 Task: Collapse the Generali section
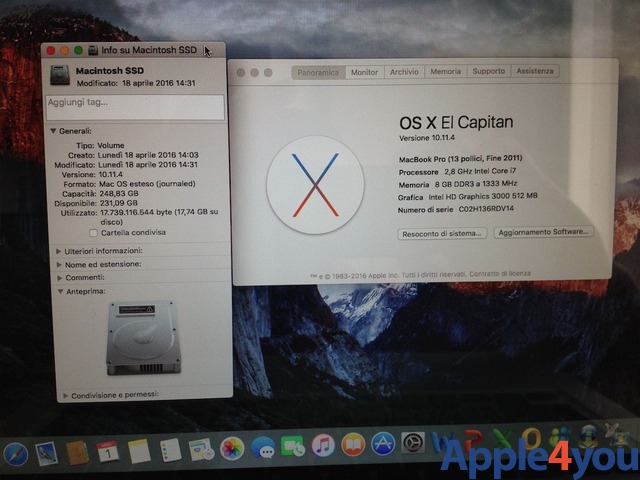coord(53,131)
